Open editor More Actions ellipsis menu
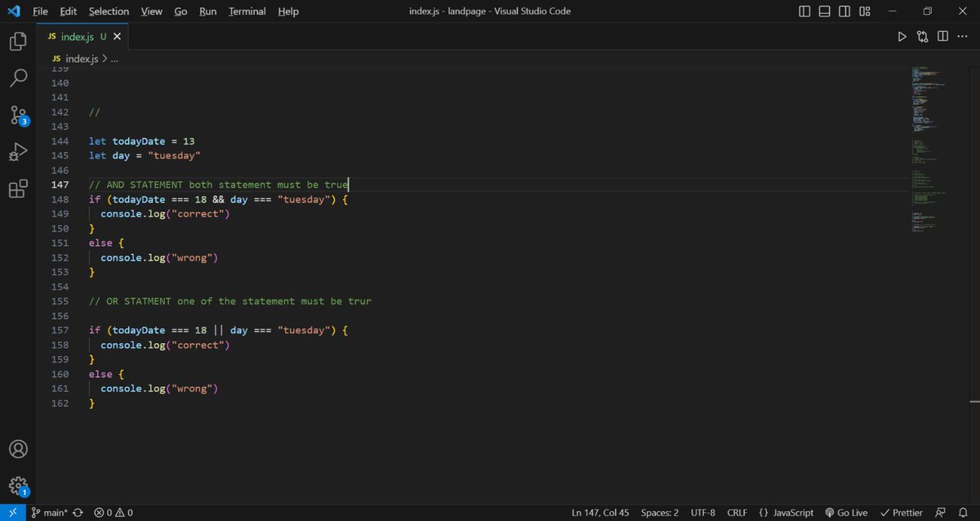This screenshot has height=521, width=980. (963, 37)
